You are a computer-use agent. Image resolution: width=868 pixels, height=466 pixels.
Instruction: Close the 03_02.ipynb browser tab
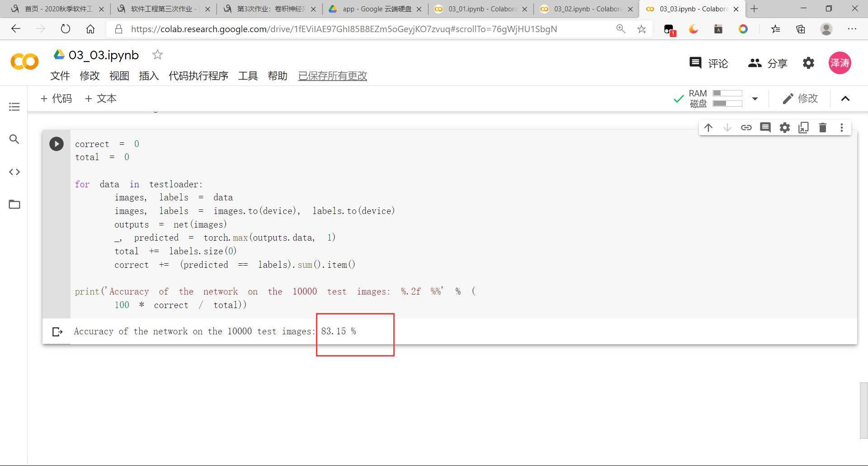coord(630,9)
